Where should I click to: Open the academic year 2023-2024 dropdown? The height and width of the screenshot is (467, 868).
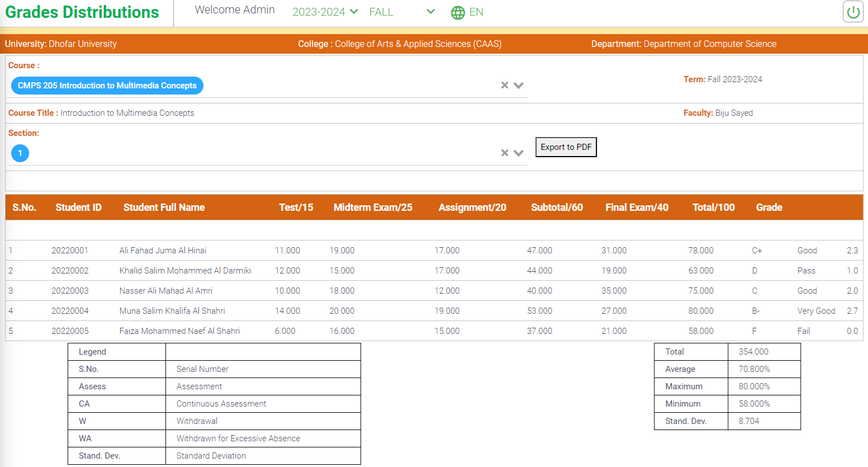point(325,12)
